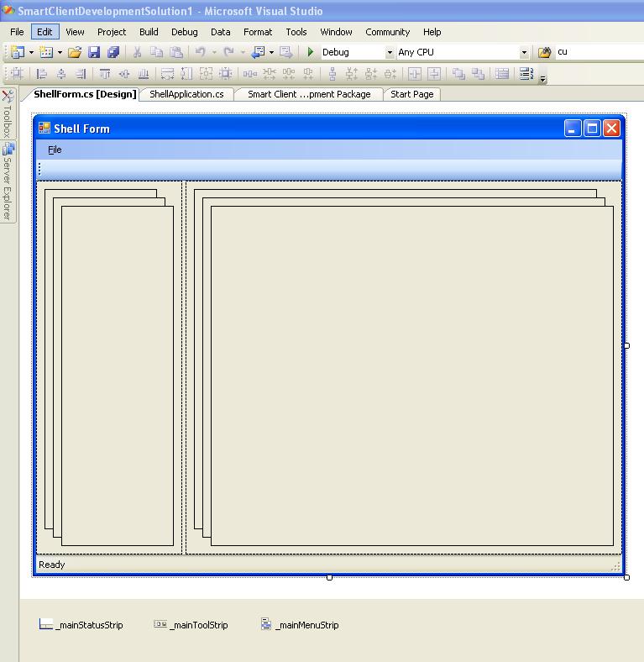Expand the Server Explorer side panel
The image size is (644, 662).
[8, 181]
